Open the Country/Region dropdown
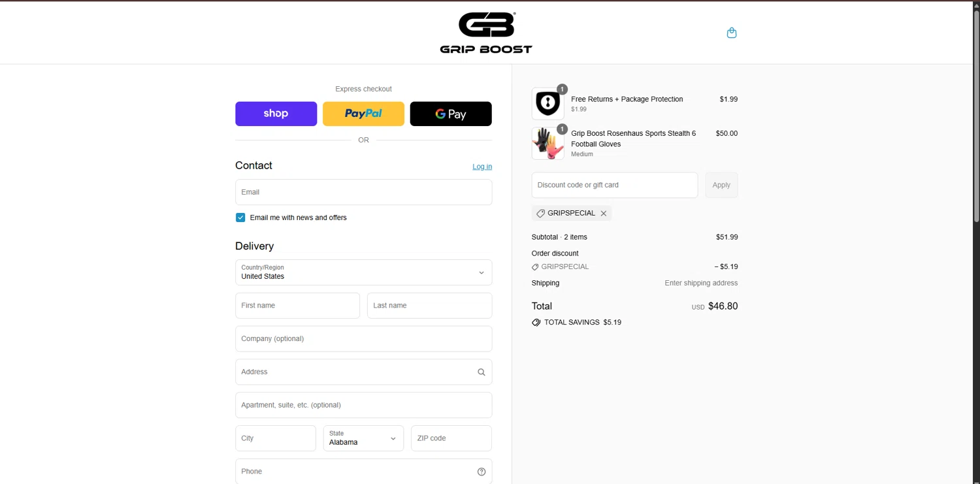 (363, 272)
